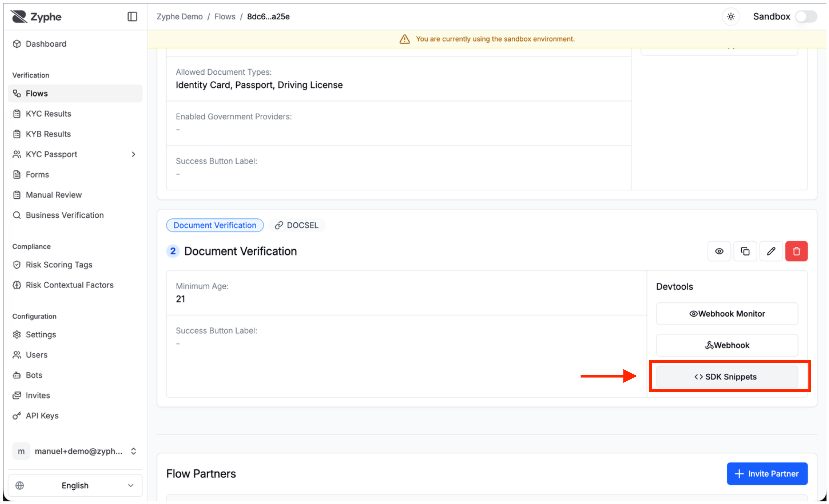Image resolution: width=829 pixels, height=504 pixels.
Task: Toggle the Sandbox switch
Action: 806,16
